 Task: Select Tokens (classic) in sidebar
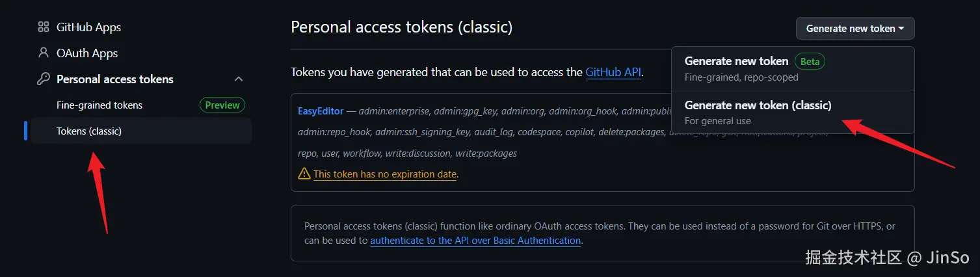point(89,131)
